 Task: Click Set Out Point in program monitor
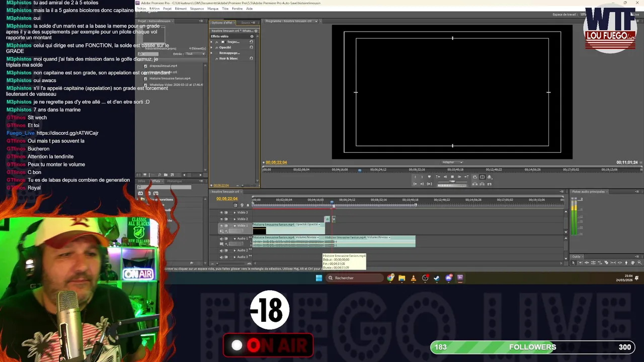(x=422, y=177)
